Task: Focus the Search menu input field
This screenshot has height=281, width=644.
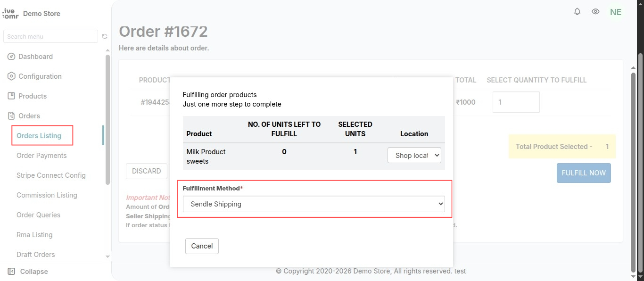Action: pyautogui.click(x=51, y=36)
